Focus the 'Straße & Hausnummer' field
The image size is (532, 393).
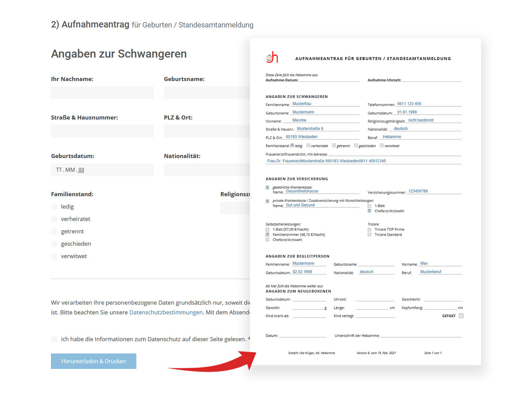pos(102,131)
